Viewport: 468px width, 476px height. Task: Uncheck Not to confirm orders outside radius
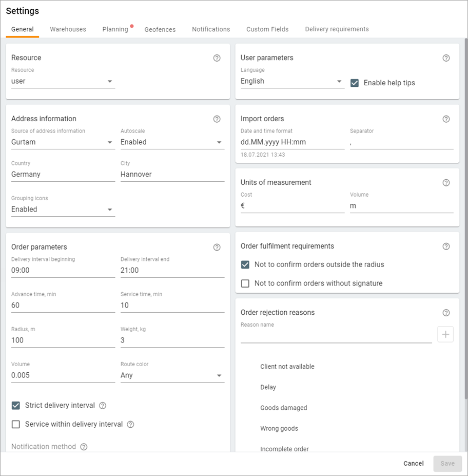[245, 265]
